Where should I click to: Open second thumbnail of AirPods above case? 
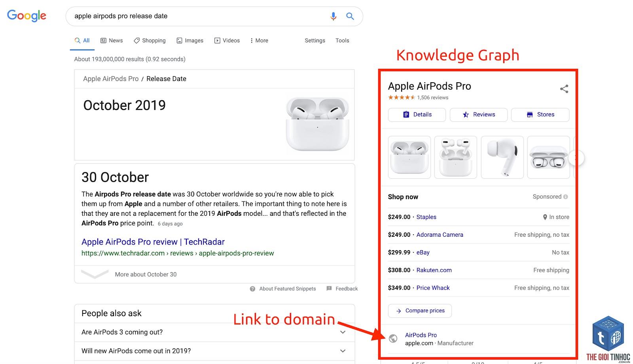[x=456, y=157]
